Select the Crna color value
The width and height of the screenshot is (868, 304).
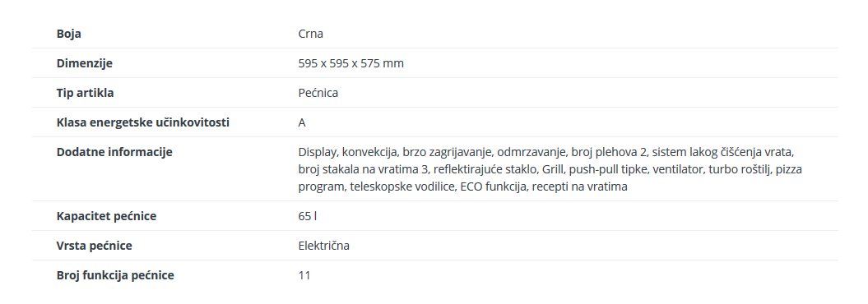310,34
